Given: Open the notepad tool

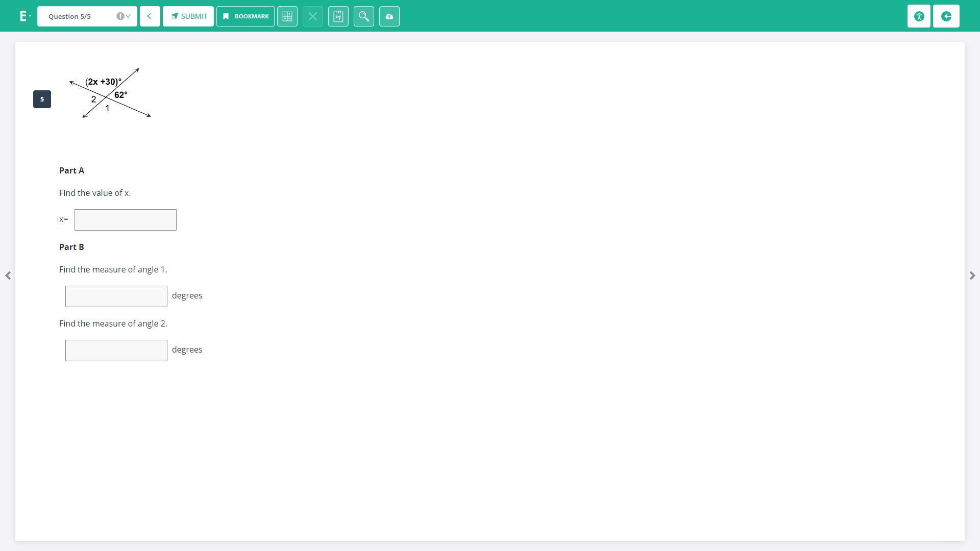Looking at the screenshot, I should click(x=338, y=16).
